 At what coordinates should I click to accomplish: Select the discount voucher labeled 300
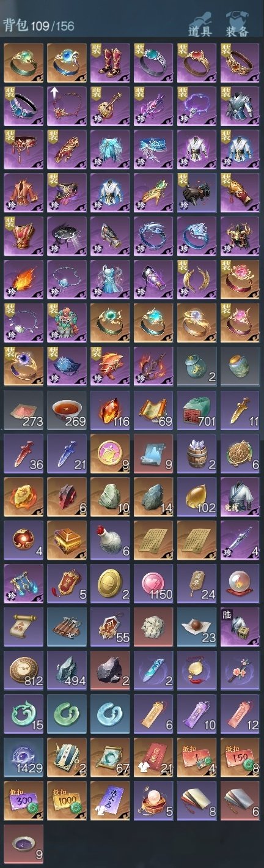pos(24,800)
